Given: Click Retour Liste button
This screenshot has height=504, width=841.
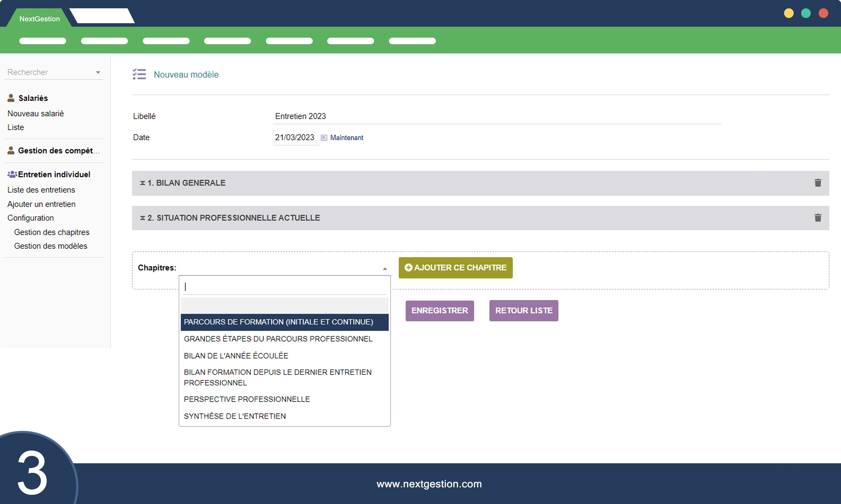Looking at the screenshot, I should coord(523,310).
